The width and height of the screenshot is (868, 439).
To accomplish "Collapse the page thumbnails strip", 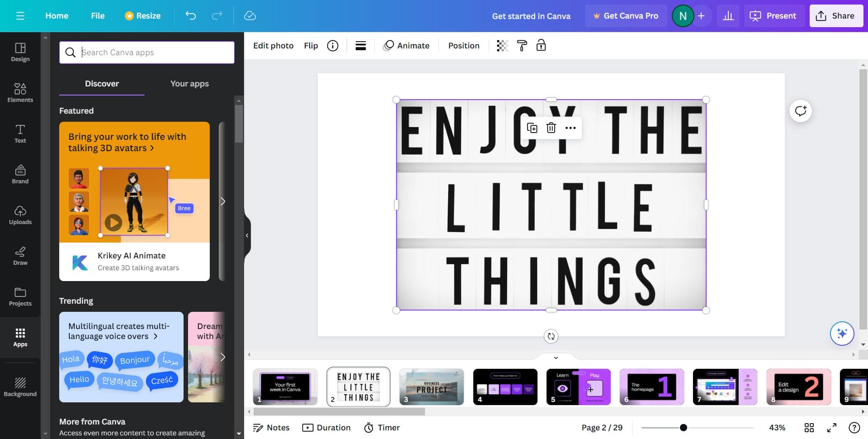I will [556, 358].
